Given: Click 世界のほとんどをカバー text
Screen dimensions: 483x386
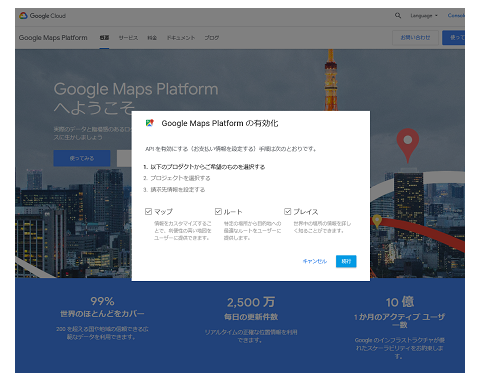Looking at the screenshot, I should tap(102, 314).
